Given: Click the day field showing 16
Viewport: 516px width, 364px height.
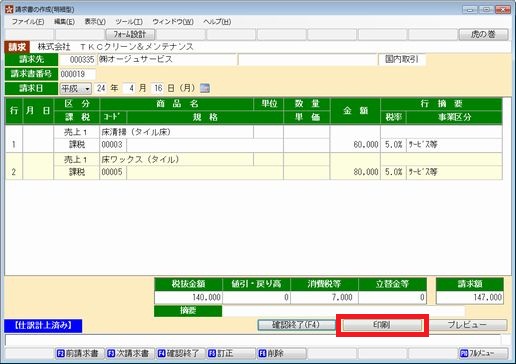Looking at the screenshot, I should [x=158, y=88].
